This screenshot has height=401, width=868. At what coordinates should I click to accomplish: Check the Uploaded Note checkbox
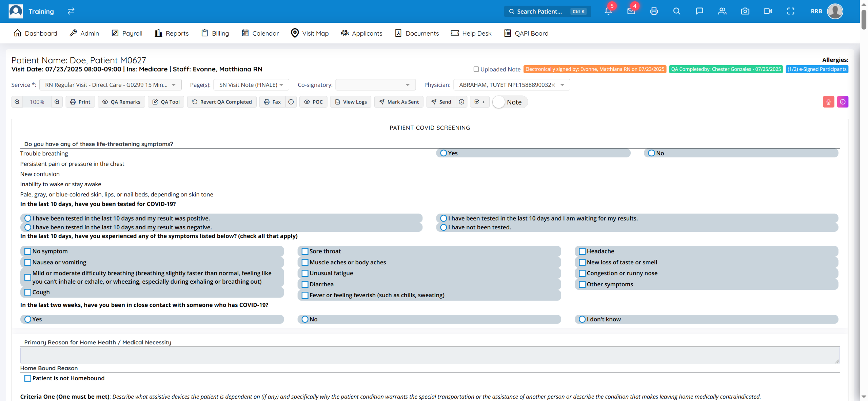point(476,69)
